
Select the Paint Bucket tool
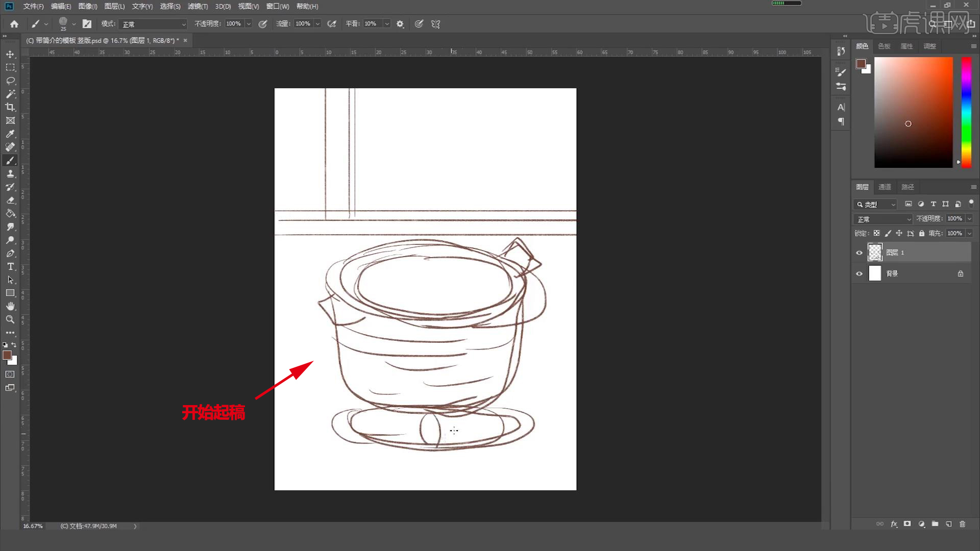(x=10, y=213)
